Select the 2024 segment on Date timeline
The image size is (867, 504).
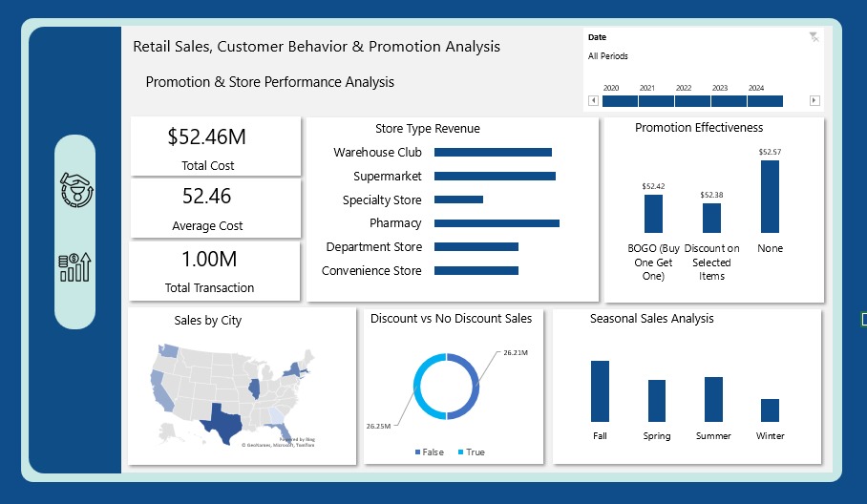point(765,101)
